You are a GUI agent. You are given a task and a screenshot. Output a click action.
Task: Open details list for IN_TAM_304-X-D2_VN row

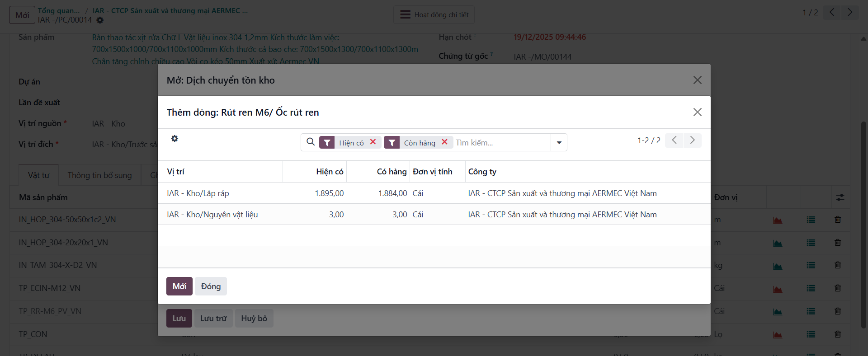[x=811, y=266]
